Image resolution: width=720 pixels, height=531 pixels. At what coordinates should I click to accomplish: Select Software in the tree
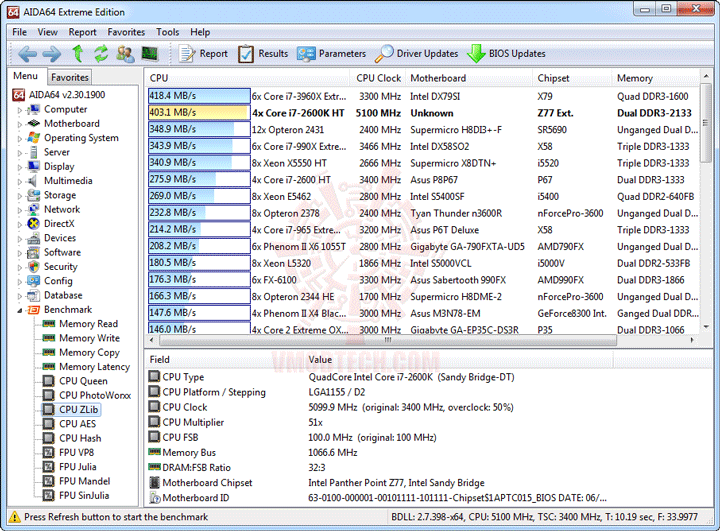62,252
